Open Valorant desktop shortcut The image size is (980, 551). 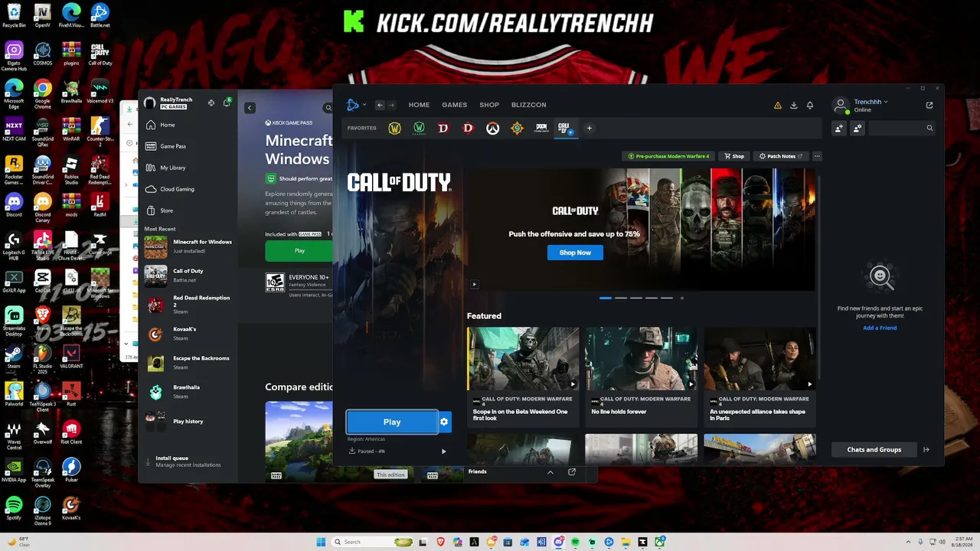(71, 357)
